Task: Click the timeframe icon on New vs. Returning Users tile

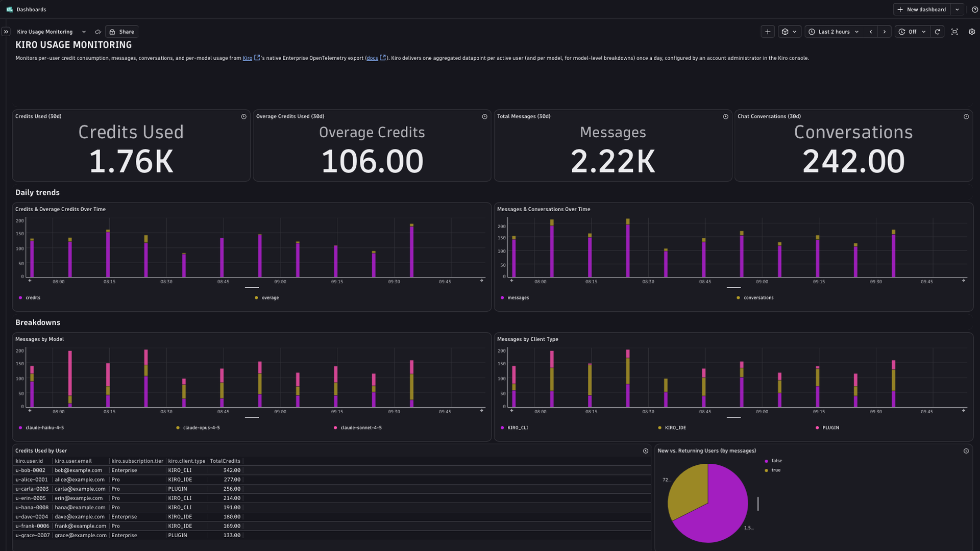Action: 966,451
